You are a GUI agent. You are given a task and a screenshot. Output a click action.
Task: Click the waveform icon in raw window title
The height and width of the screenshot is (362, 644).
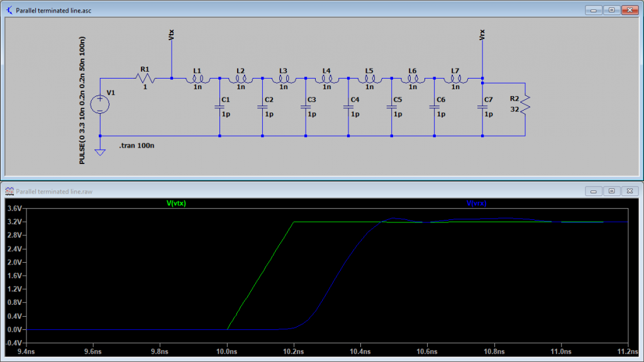tap(9, 190)
